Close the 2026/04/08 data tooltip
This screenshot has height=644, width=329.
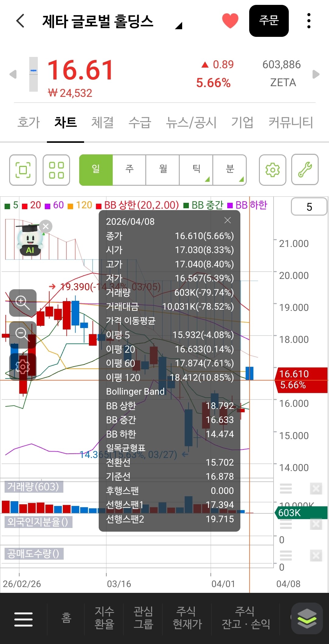coord(228,220)
